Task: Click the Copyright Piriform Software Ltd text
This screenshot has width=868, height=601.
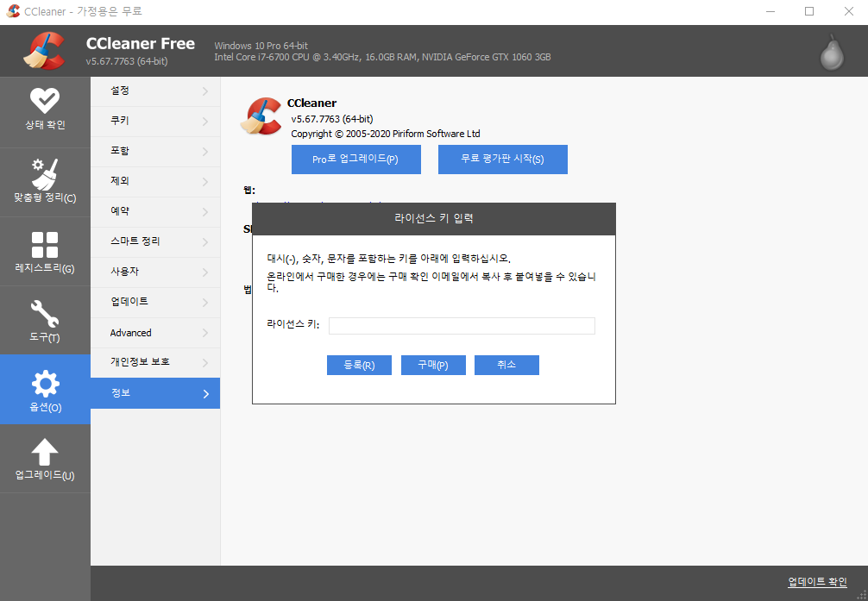Action: click(386, 134)
